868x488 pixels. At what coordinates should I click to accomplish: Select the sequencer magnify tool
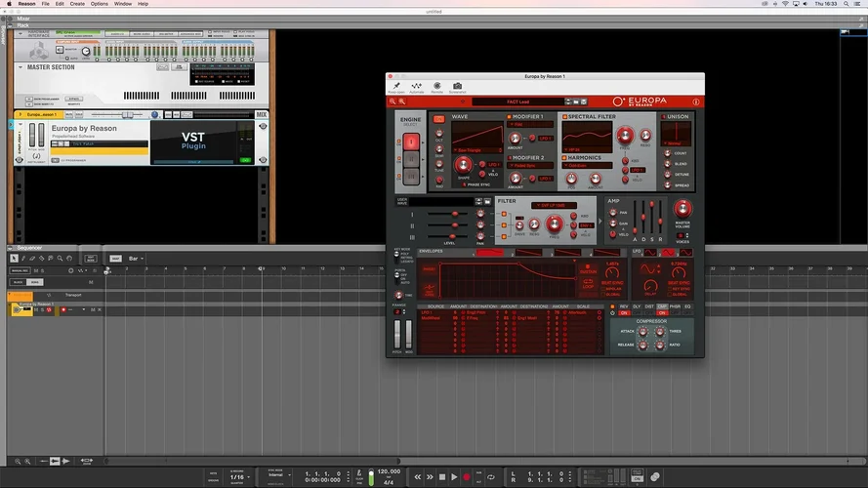point(60,259)
